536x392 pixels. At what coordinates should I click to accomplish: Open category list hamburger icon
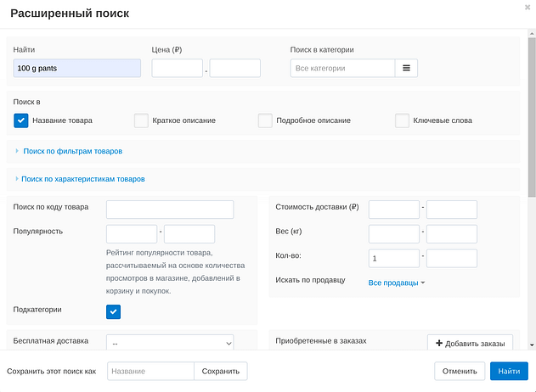coord(406,68)
